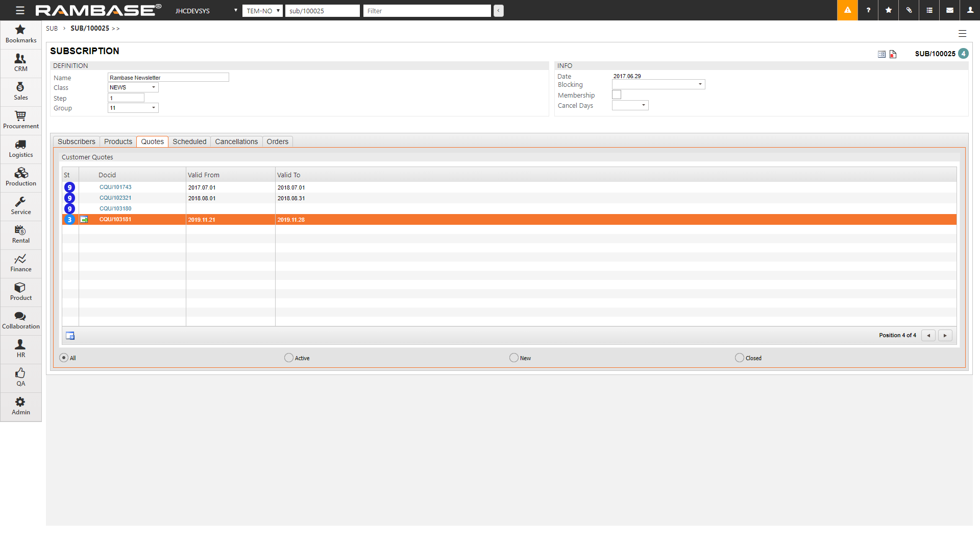This screenshot has height=540, width=980.
Task: Select the Closed radio button filter
Action: click(x=739, y=358)
